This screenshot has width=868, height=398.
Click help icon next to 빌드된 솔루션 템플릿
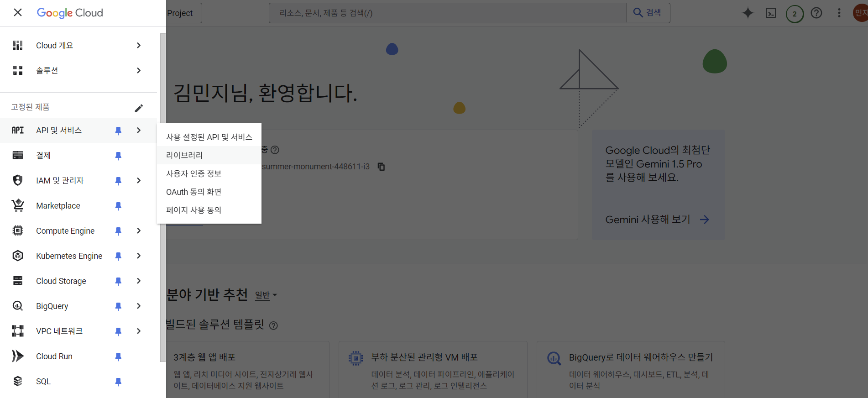[x=273, y=325]
